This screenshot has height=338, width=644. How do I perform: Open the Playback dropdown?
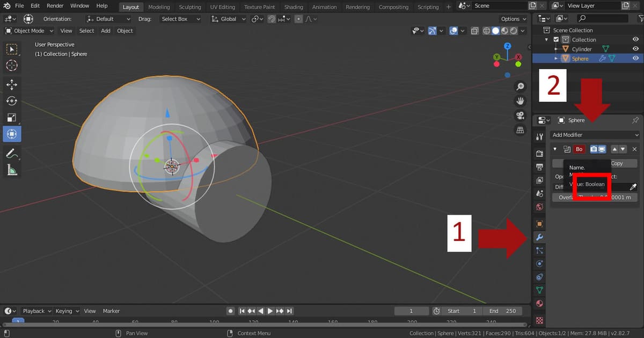pos(36,311)
